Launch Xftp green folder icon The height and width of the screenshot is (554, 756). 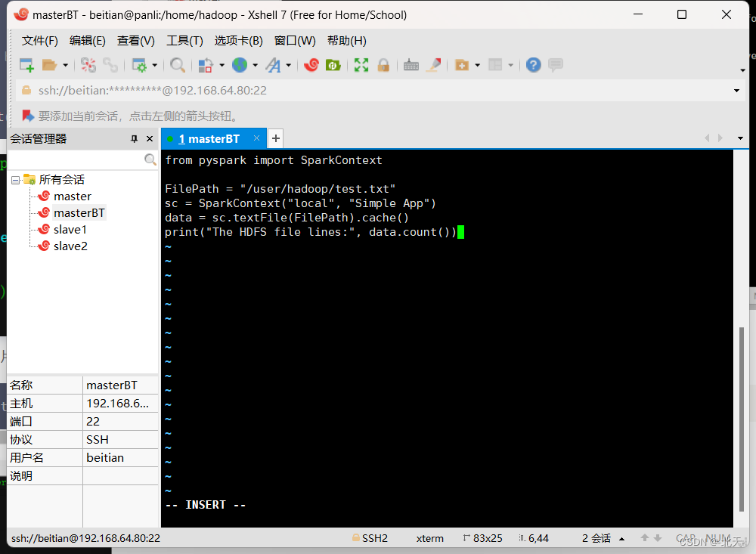click(x=333, y=64)
